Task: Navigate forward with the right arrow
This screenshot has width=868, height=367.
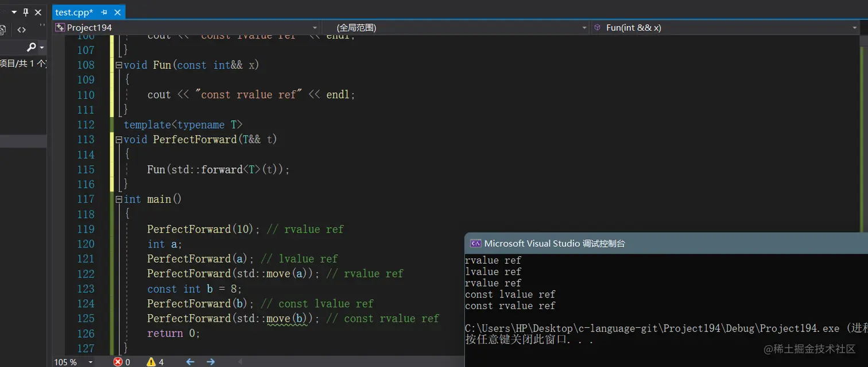Action: 211,362
